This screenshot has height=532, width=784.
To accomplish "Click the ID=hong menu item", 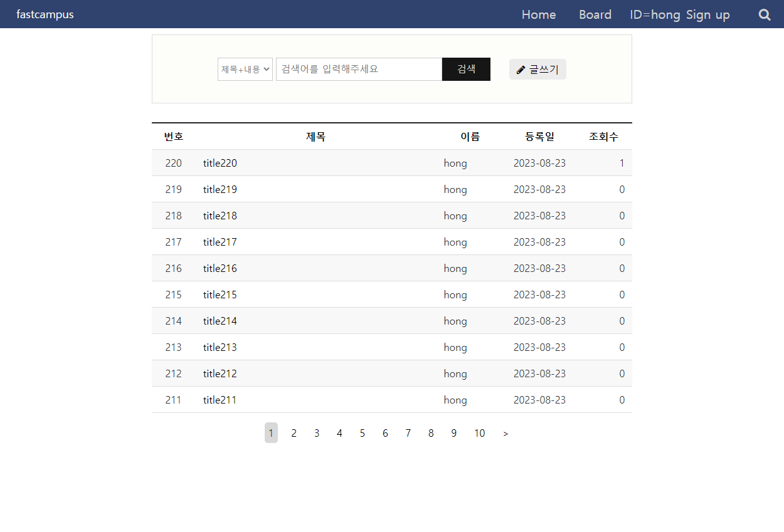I will pos(655,14).
